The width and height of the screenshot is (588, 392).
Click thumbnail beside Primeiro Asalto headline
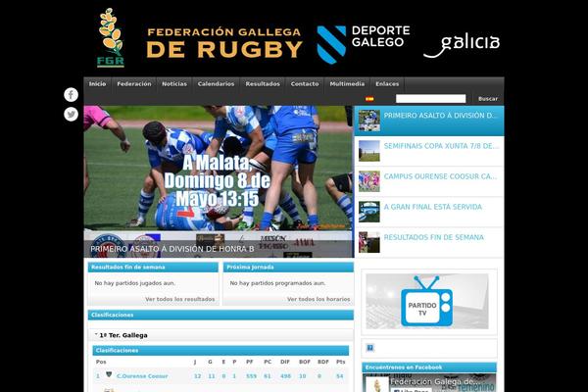(x=369, y=121)
